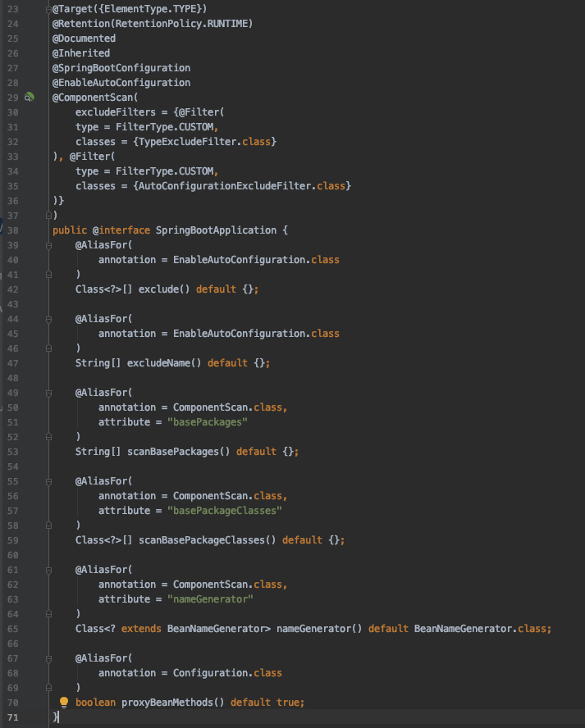This screenshot has width=585, height=728.
Task: Click @Retention(RetentionPolicy.RUNTIME) text
Action: pos(153,24)
